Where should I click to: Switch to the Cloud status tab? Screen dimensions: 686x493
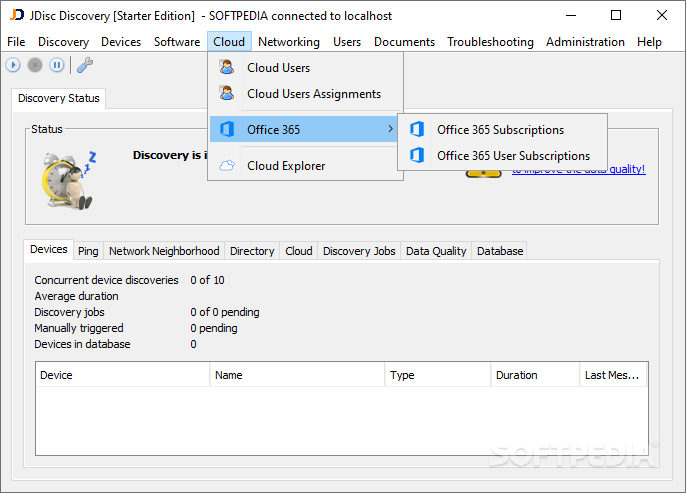coord(299,251)
